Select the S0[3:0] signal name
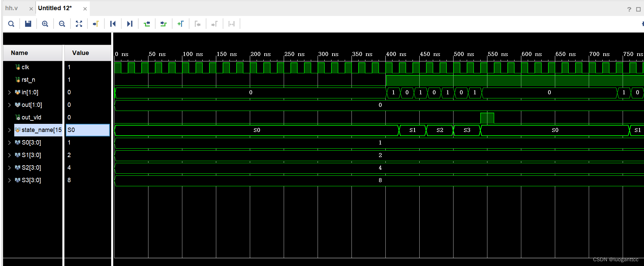This screenshot has height=266, width=644. 31,142
